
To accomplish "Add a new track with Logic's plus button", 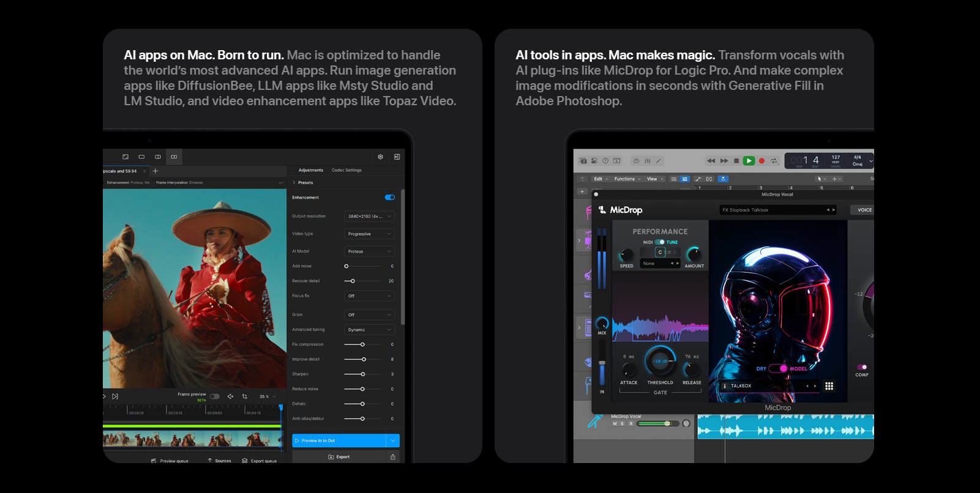I will [582, 191].
